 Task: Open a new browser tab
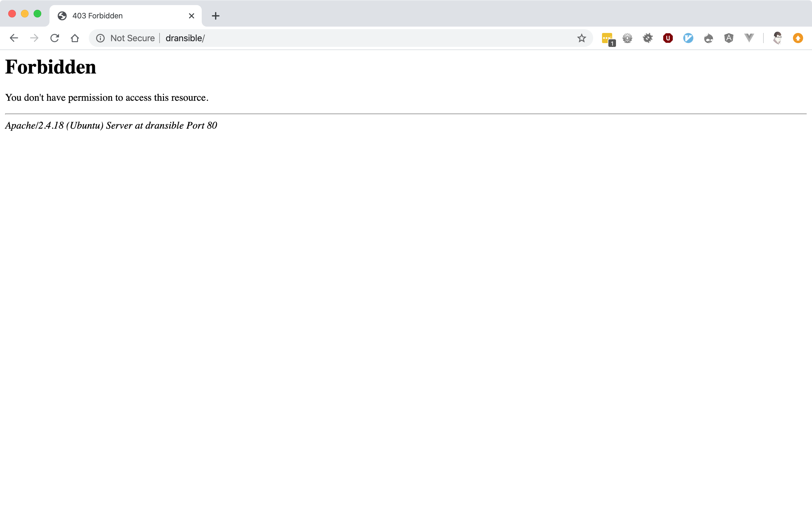coord(215,16)
